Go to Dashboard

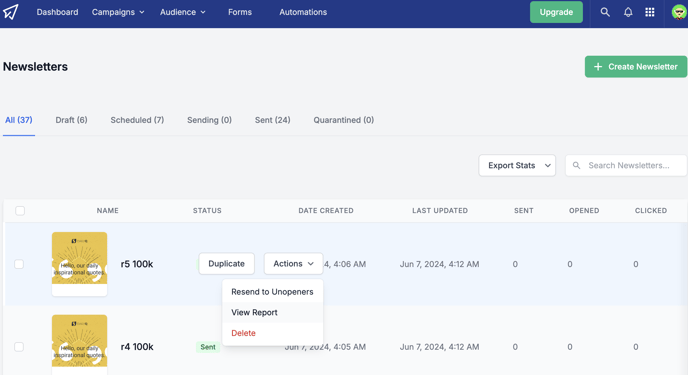[x=57, y=12]
